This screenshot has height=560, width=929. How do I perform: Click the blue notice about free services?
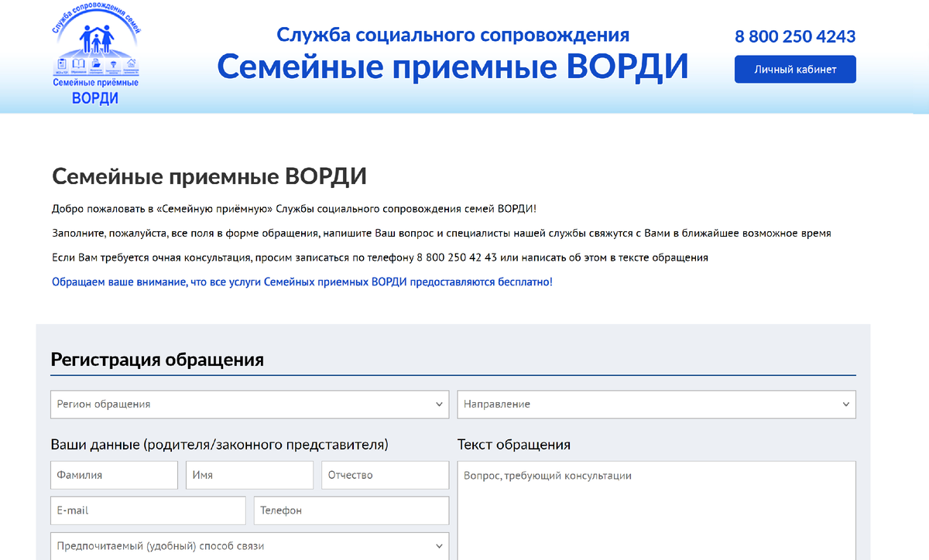[302, 282]
